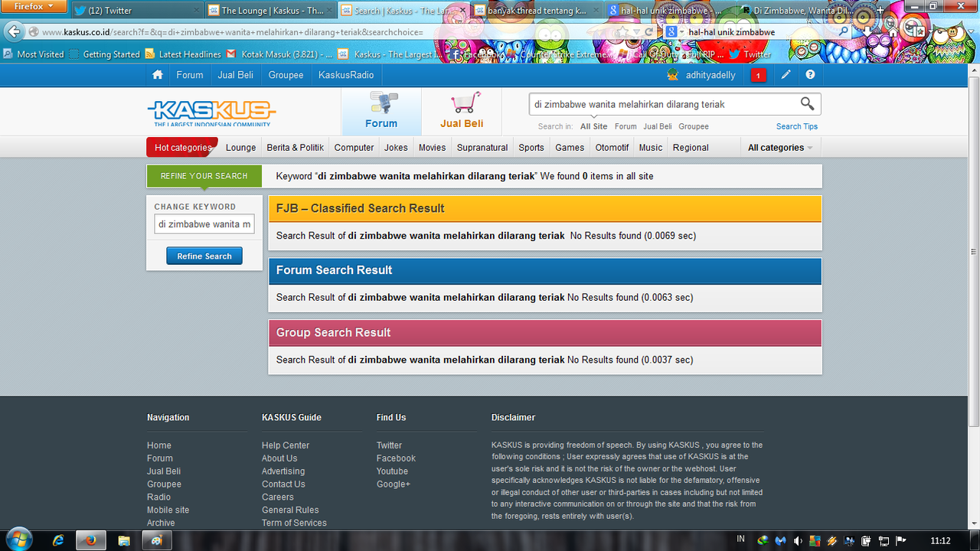Set search scope to Forum below search box
This screenshot has height=551, width=980.
[626, 126]
